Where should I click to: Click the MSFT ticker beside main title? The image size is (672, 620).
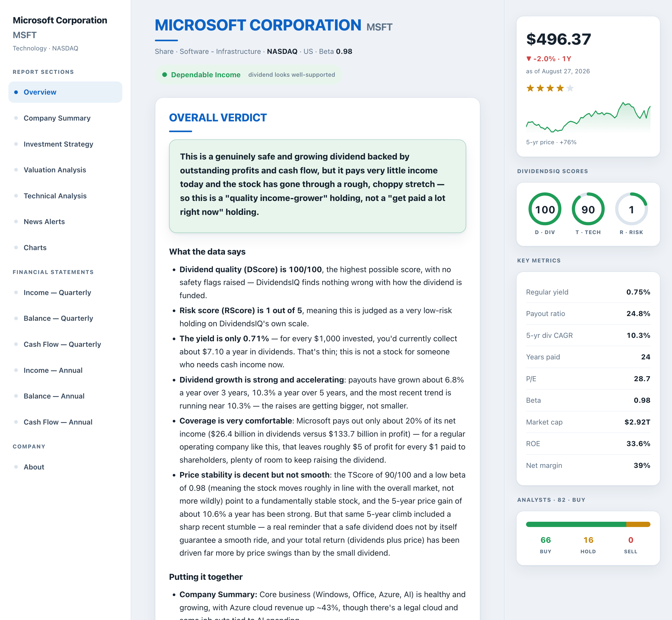pos(379,27)
